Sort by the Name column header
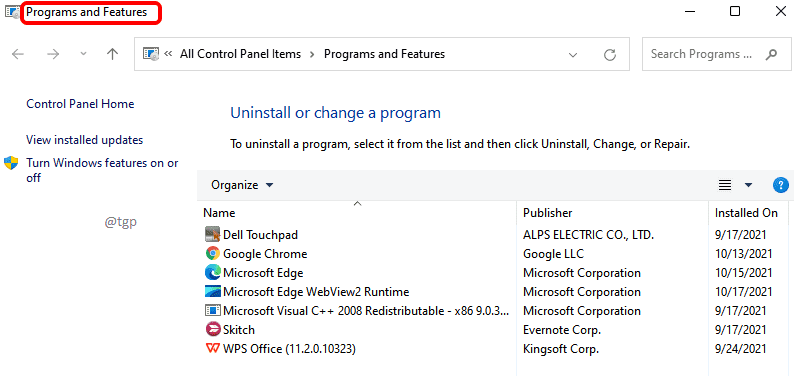Screen dimensions: 794x376 (x=219, y=213)
